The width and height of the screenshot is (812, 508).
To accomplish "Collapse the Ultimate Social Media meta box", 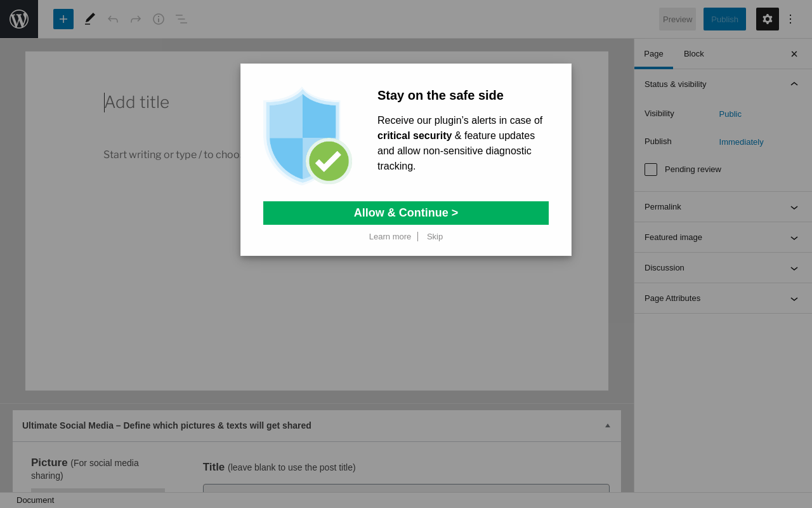I will coord(607,425).
